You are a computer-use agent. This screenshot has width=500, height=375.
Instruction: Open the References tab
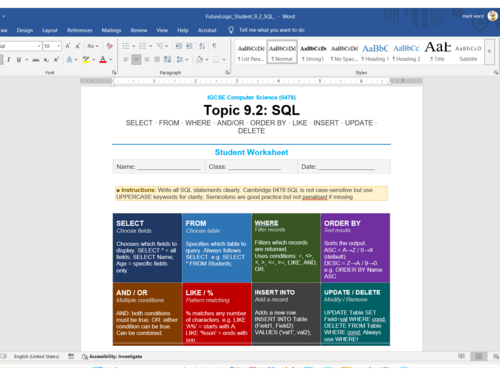[79, 30]
